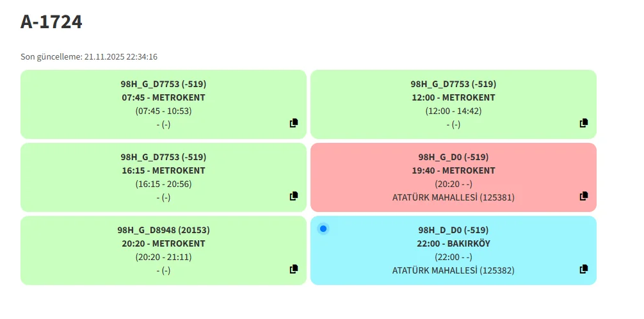Select the 07:45 - METROKENT trip title
Screen dimensions: 644x319
point(163,97)
